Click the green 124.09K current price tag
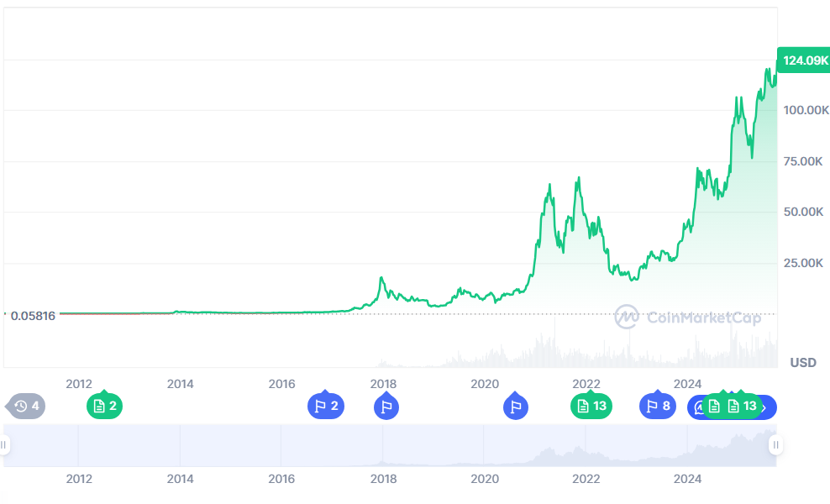The image size is (830, 504). pyautogui.click(x=804, y=60)
